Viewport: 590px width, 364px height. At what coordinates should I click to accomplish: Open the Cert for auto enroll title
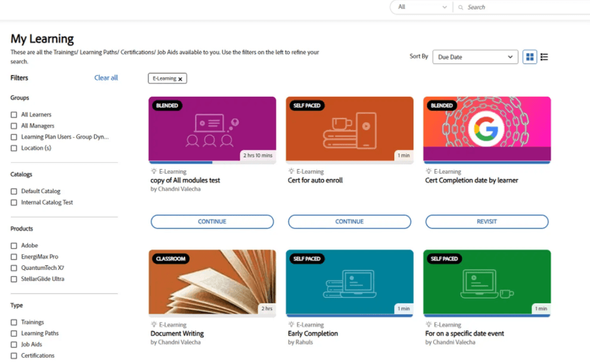pyautogui.click(x=315, y=181)
